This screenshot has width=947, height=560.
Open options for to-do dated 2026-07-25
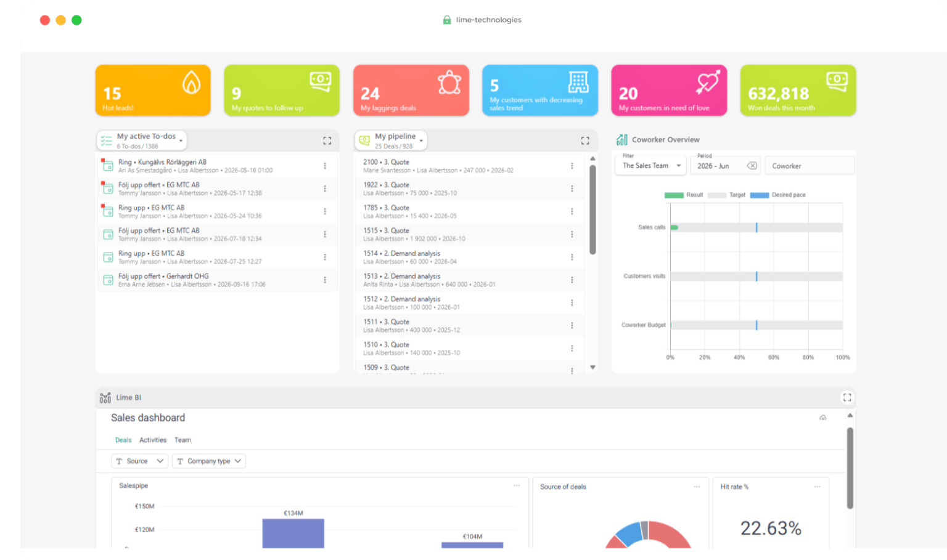[x=325, y=257]
